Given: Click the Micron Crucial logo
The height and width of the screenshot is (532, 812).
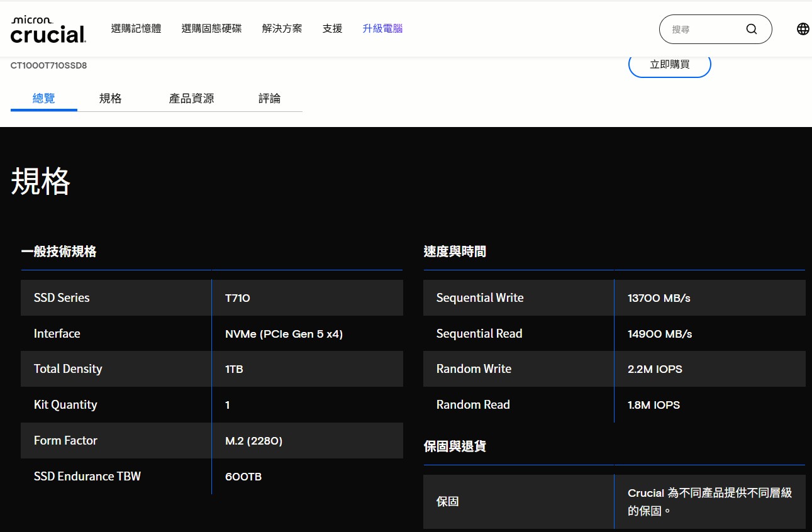Looking at the screenshot, I should 48,30.
